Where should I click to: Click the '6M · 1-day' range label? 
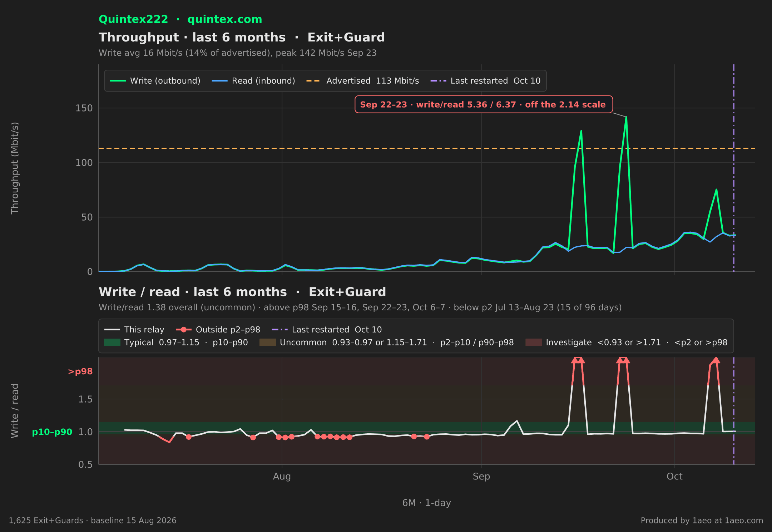[427, 503]
